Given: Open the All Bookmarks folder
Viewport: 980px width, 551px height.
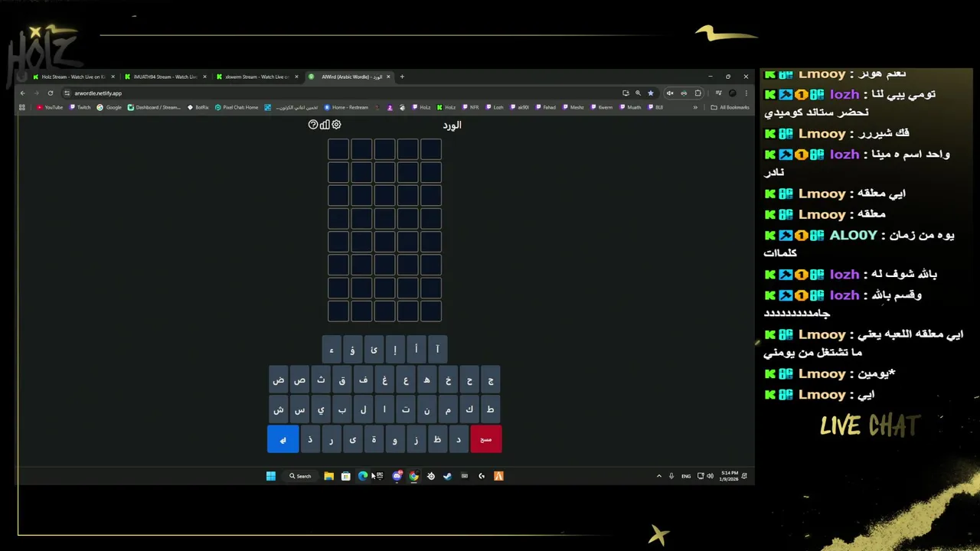Looking at the screenshot, I should [x=730, y=107].
